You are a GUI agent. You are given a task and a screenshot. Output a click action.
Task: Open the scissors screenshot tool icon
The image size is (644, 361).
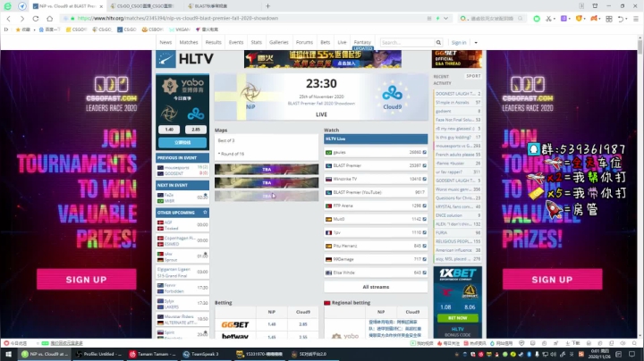point(548,19)
